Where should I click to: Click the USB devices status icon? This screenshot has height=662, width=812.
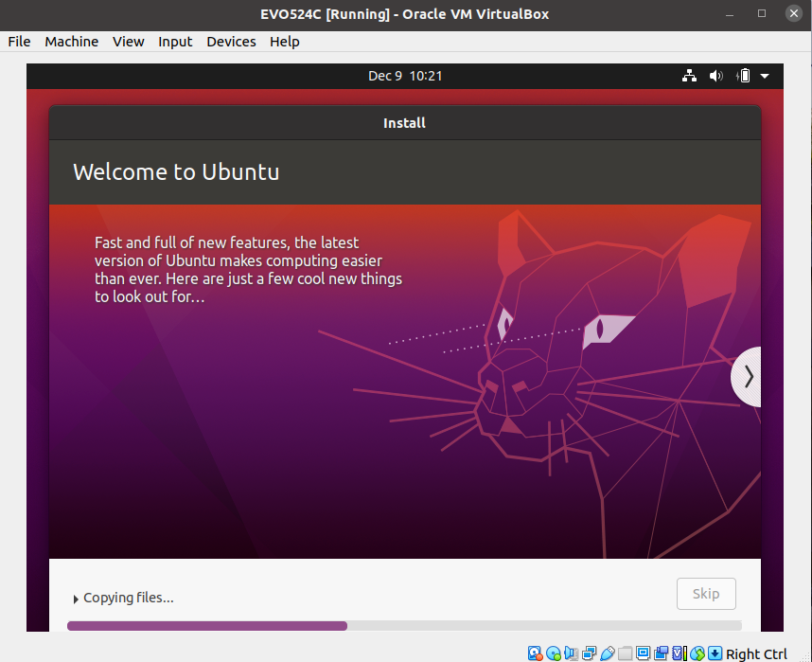coord(608,653)
